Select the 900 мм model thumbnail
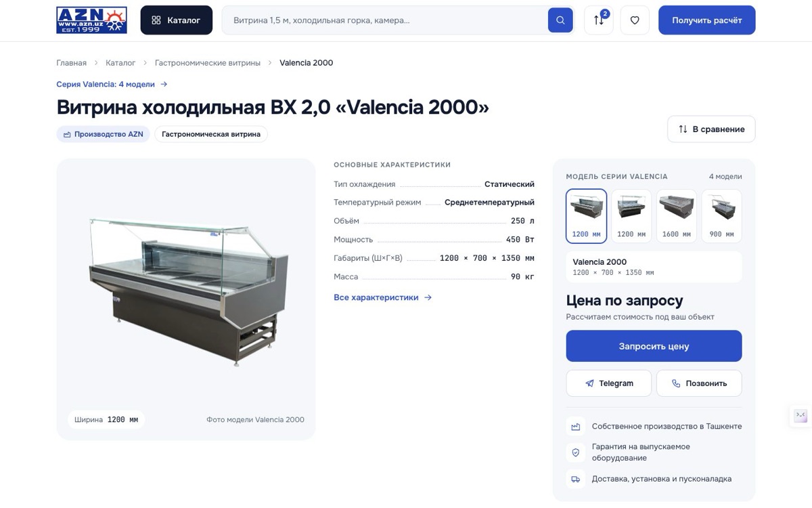The image size is (812, 508). click(721, 216)
